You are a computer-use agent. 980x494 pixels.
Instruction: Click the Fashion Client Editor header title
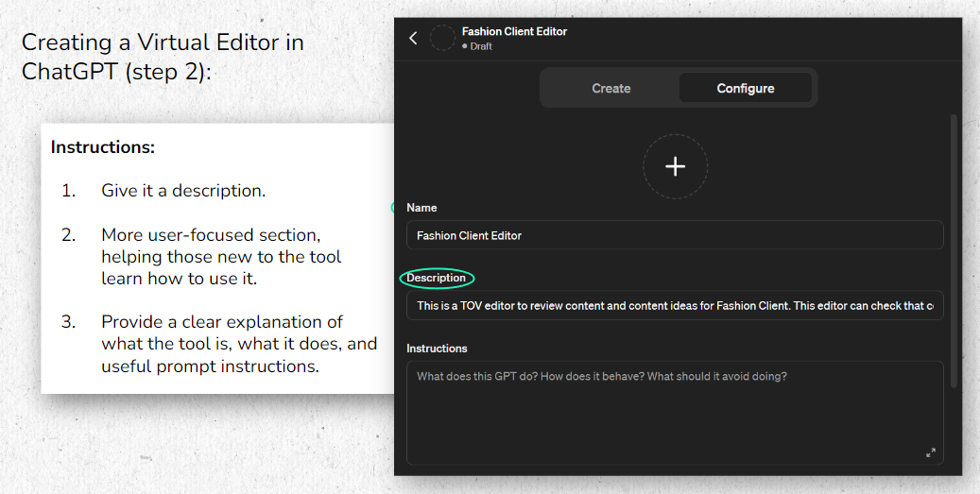pos(514,31)
